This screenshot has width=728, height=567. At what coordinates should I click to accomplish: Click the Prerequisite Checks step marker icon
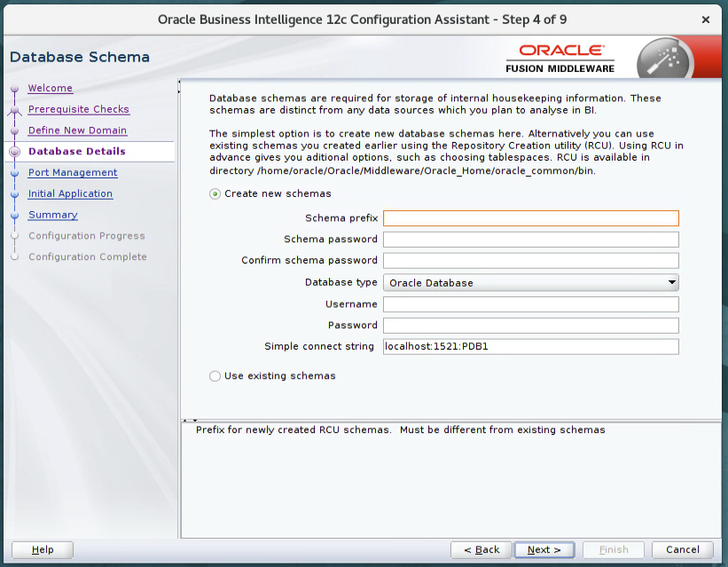[x=15, y=110]
